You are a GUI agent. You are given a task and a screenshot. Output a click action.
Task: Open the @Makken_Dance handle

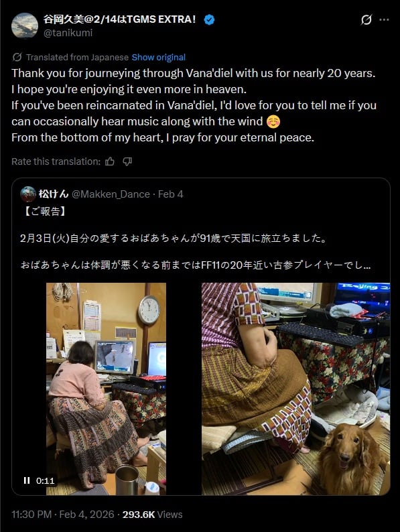pyautogui.click(x=111, y=194)
